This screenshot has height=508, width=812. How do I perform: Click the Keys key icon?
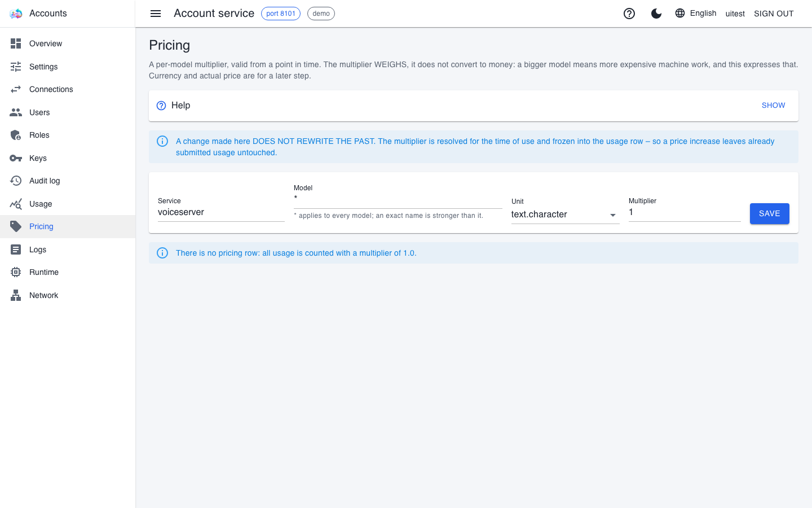pos(16,158)
